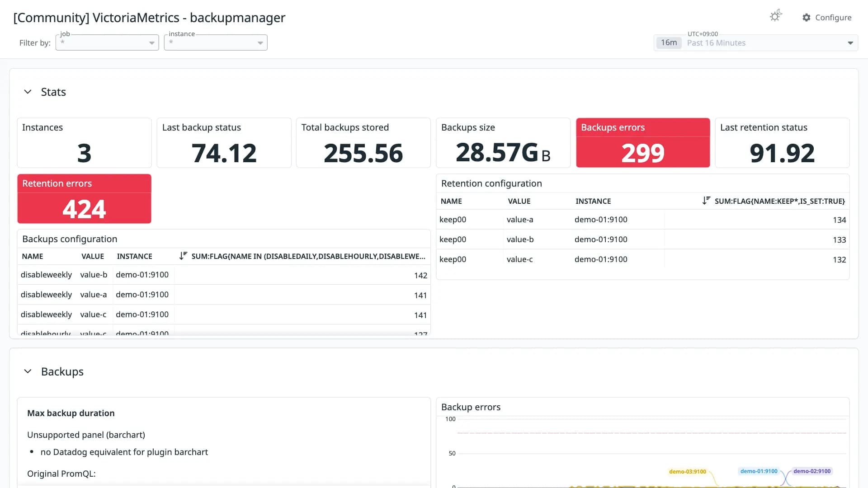This screenshot has height=488, width=868.
Task: Sort Retention configuration by INSTANCE column
Action: click(x=593, y=201)
